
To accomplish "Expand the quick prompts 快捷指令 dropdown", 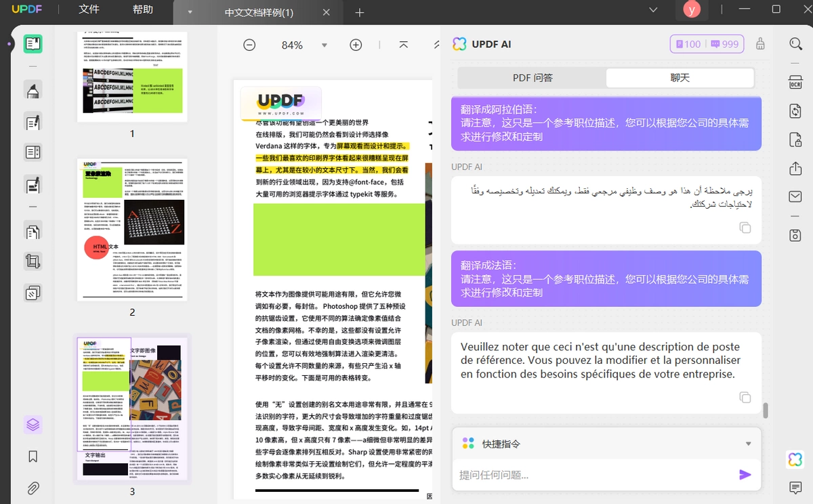I will tap(748, 444).
